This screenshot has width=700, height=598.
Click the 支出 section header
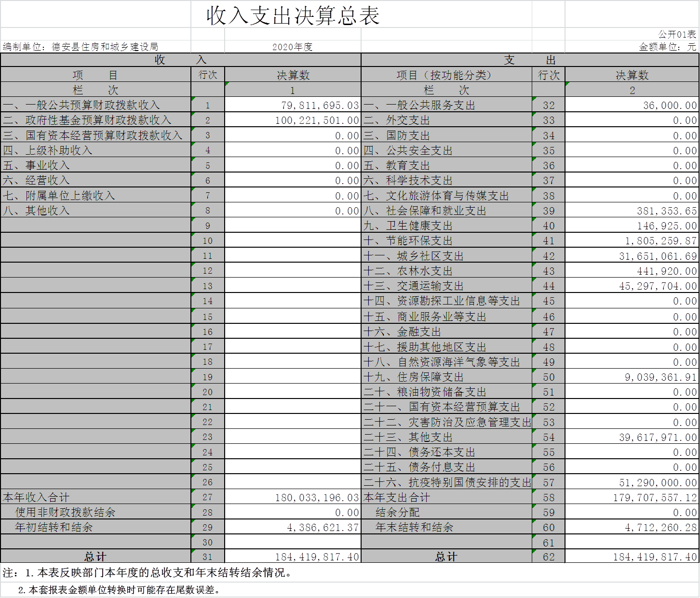point(530,60)
